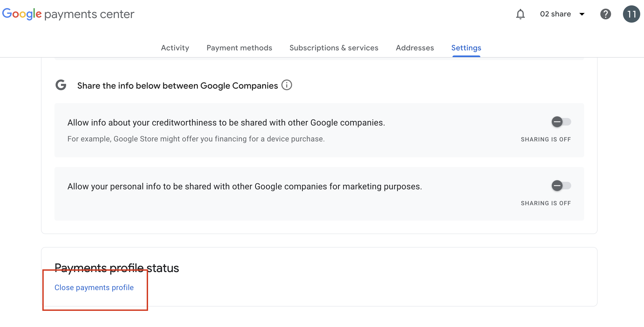
Task: Click the Close payments profile link
Action: pos(94,288)
